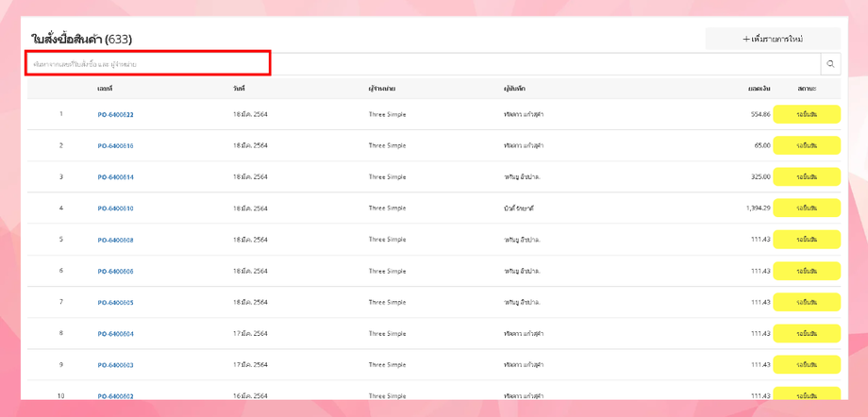The image size is (868, 417).
Task: Open purchase order PO-6400622
Action: click(x=115, y=115)
